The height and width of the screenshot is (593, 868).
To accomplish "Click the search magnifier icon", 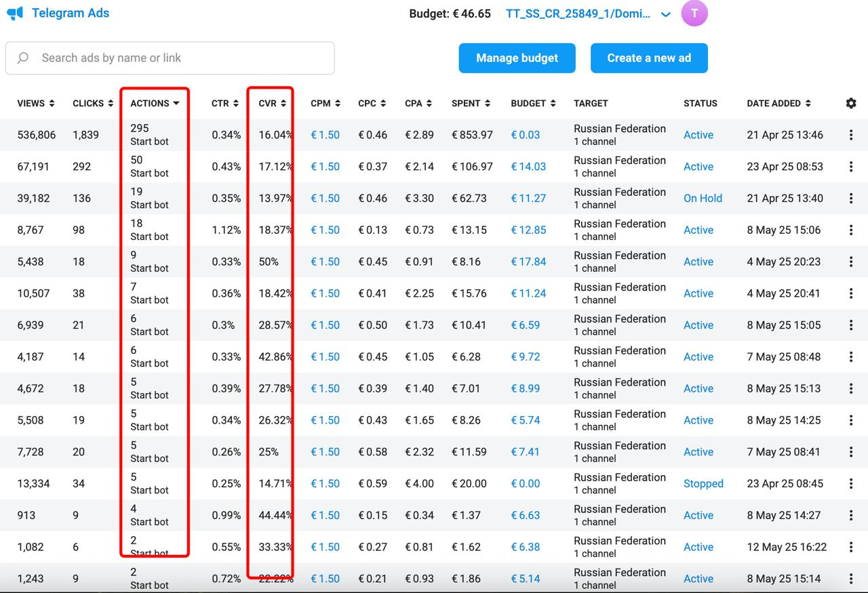I will point(23,58).
